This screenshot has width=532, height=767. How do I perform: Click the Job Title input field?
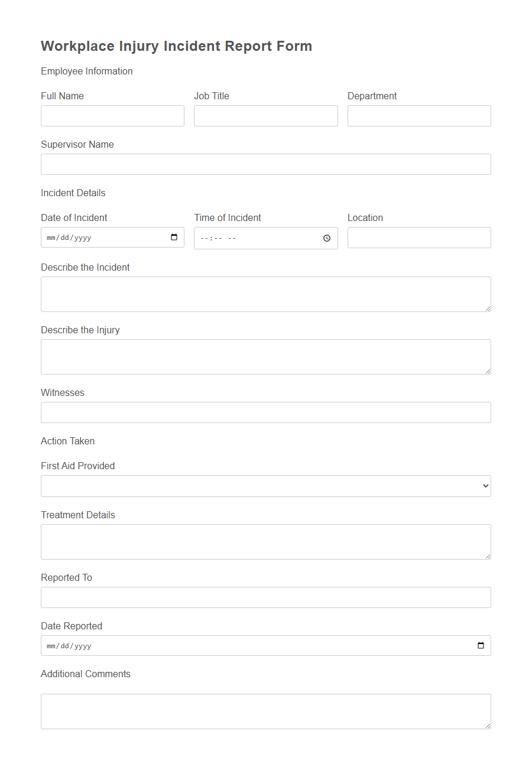(265, 116)
